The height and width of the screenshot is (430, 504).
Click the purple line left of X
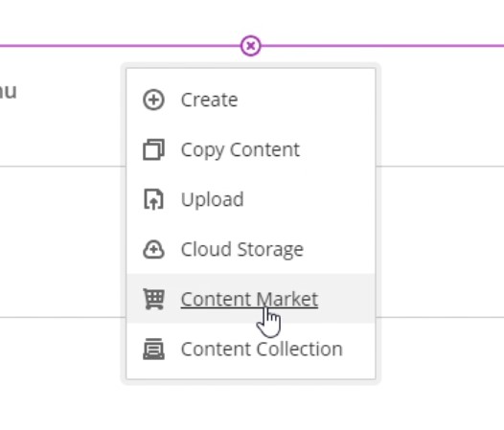[120, 46]
